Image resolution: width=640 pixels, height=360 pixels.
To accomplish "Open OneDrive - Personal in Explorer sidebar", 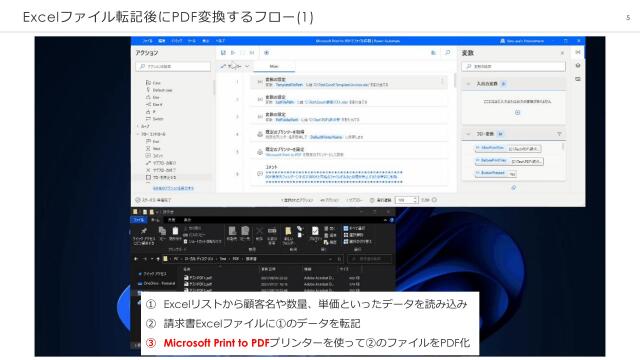I will (x=157, y=283).
